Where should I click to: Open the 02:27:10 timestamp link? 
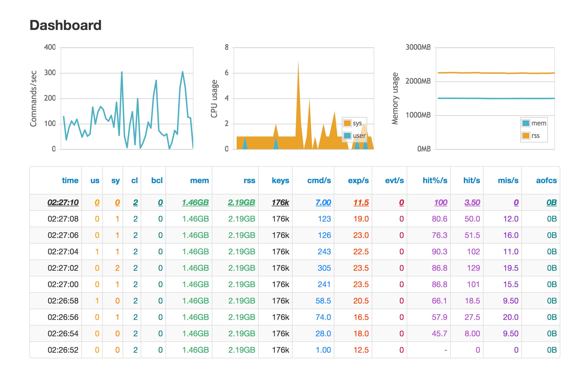pyautogui.click(x=63, y=202)
